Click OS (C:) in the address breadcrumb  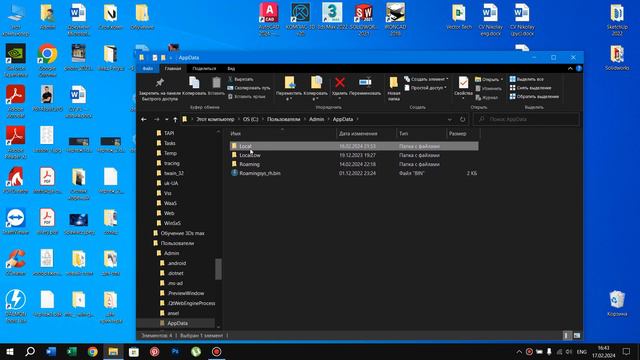(251, 119)
